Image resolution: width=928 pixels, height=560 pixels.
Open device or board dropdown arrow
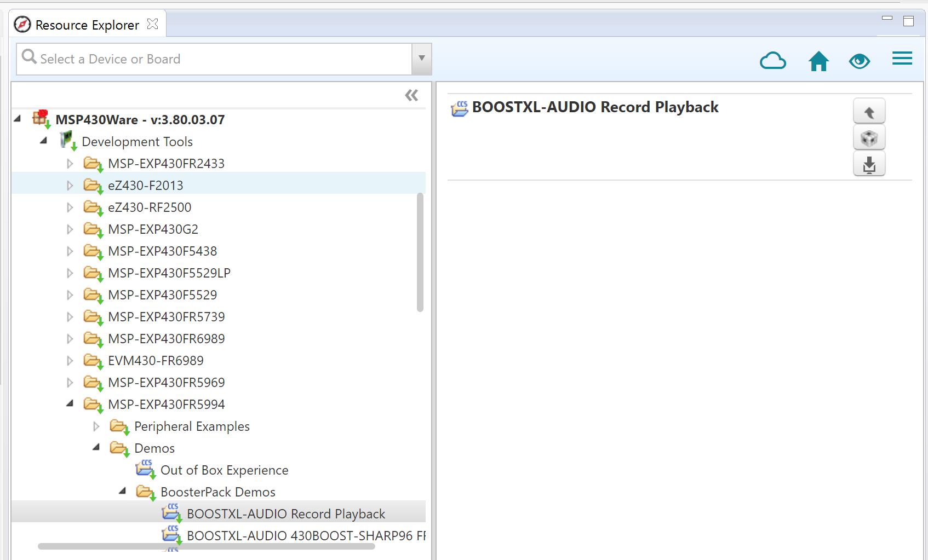pyautogui.click(x=421, y=59)
